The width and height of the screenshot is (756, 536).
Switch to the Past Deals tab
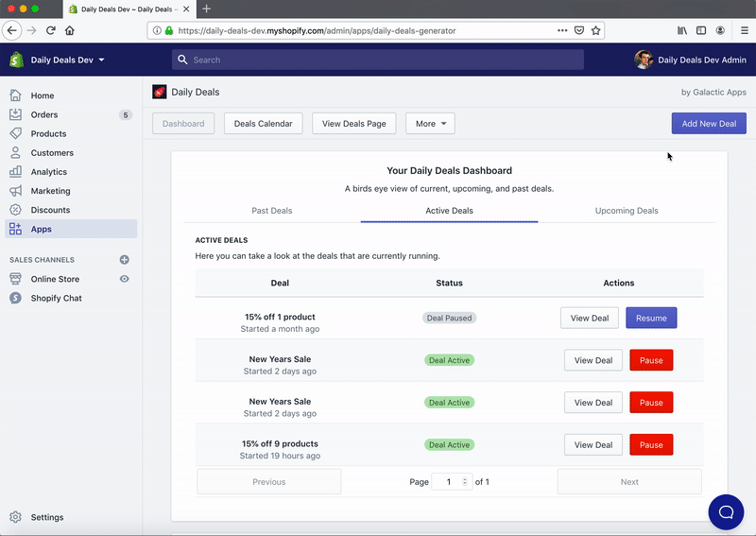(x=271, y=211)
